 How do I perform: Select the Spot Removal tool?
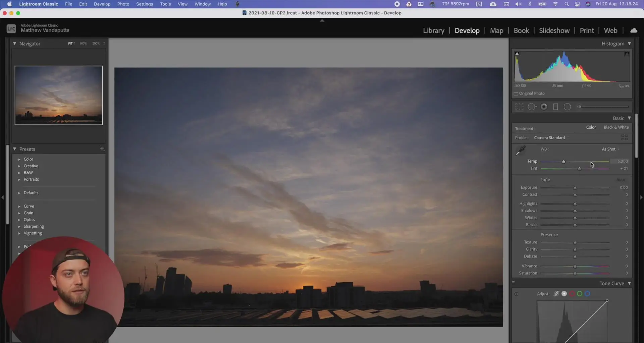pyautogui.click(x=532, y=107)
